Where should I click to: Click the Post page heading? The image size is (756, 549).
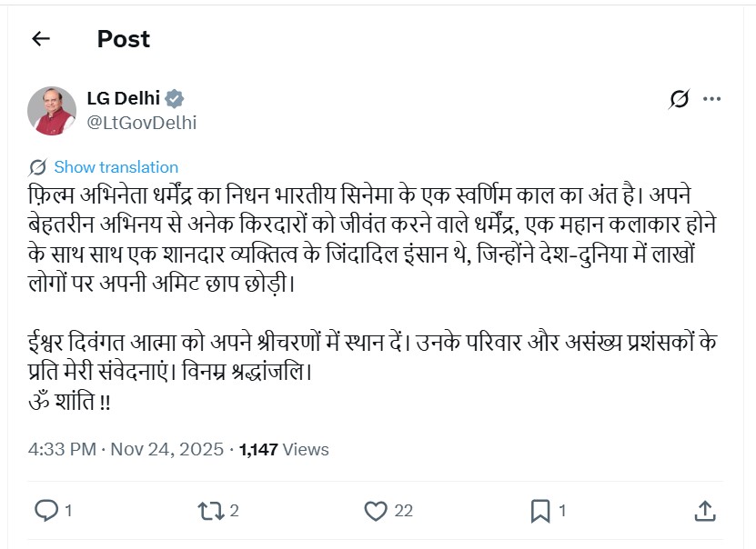point(124,39)
